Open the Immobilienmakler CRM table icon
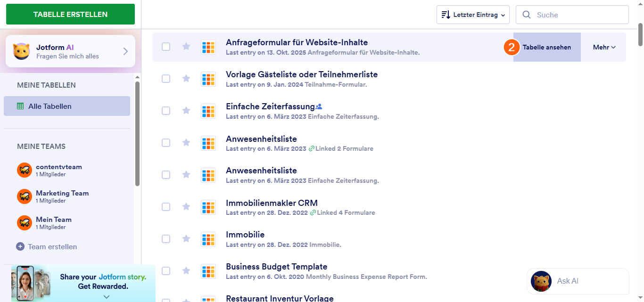Screen dimensions: 644x302 click(x=208, y=207)
